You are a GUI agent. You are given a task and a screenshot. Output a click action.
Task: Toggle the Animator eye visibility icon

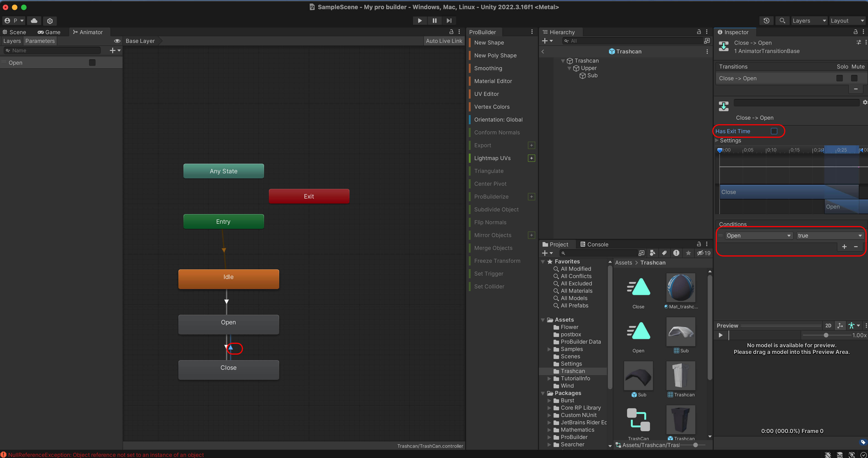pyautogui.click(x=117, y=41)
